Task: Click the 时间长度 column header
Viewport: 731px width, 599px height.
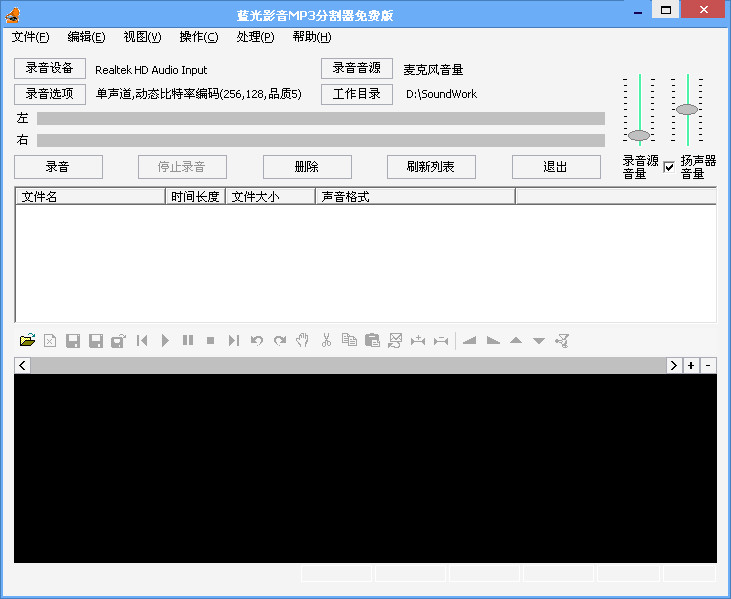Action: point(195,197)
